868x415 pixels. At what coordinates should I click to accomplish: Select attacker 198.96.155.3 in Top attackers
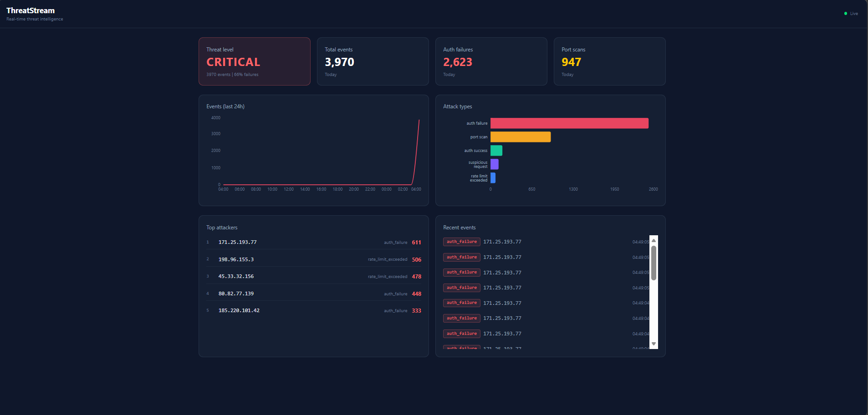236,259
